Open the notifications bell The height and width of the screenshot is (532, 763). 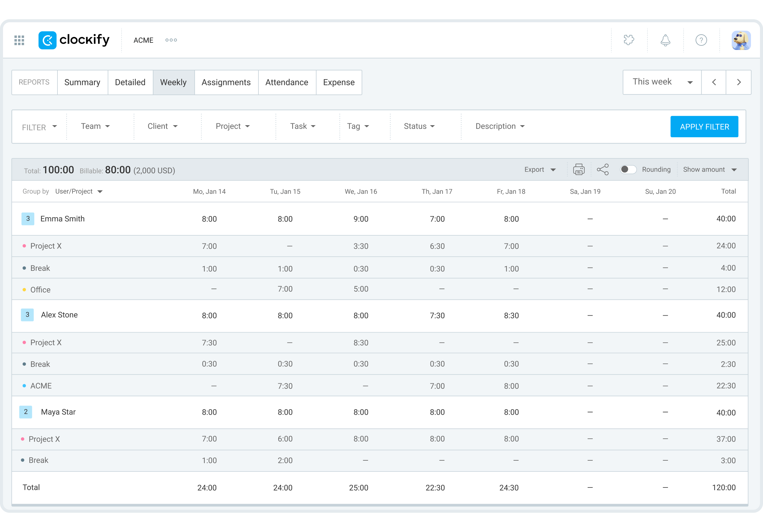pyautogui.click(x=665, y=40)
